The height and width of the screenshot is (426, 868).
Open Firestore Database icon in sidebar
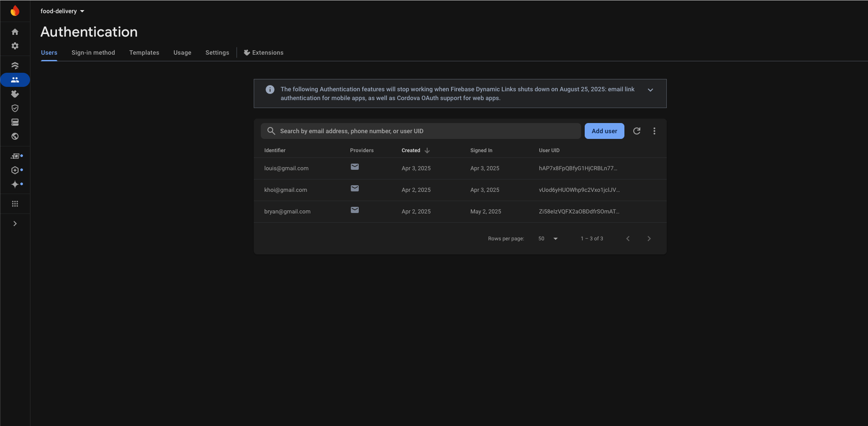[15, 66]
